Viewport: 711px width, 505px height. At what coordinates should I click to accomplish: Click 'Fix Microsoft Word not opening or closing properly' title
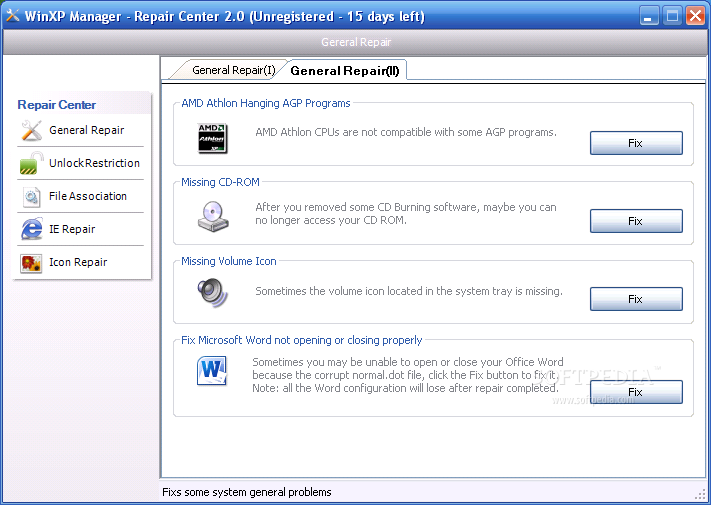point(302,340)
